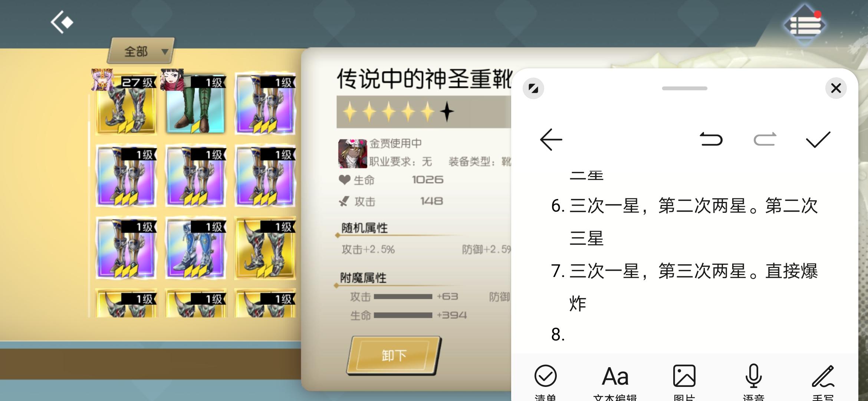This screenshot has height=401, width=868.
Task: Expand the floating note window to fullscreen
Action: (533, 88)
